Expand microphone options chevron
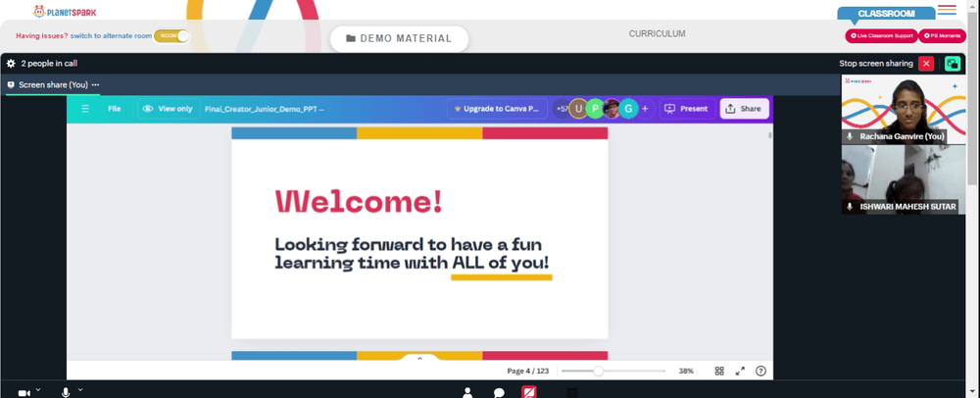Image resolution: width=980 pixels, height=398 pixels. [80, 390]
